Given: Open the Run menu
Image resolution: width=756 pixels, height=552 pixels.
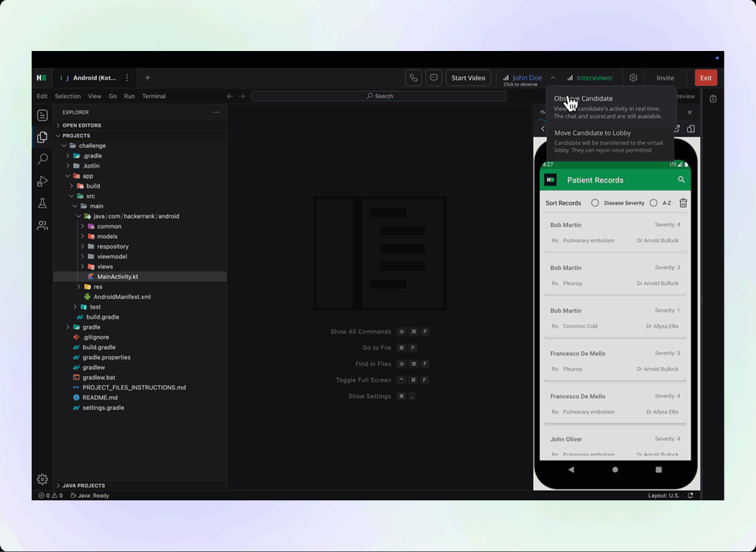Looking at the screenshot, I should click(129, 96).
